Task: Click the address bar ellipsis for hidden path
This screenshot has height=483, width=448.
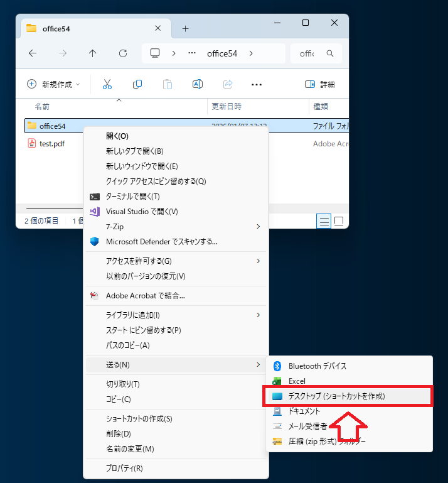Action: tap(192, 53)
